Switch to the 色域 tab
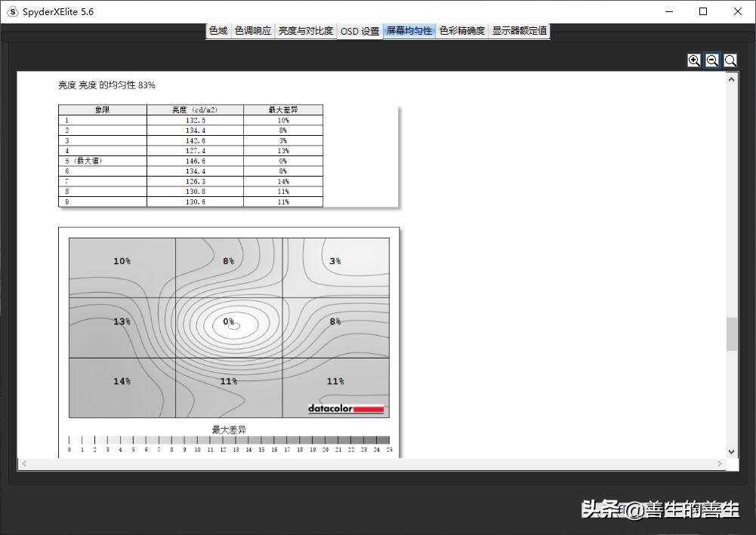756x535 pixels. 218,31
